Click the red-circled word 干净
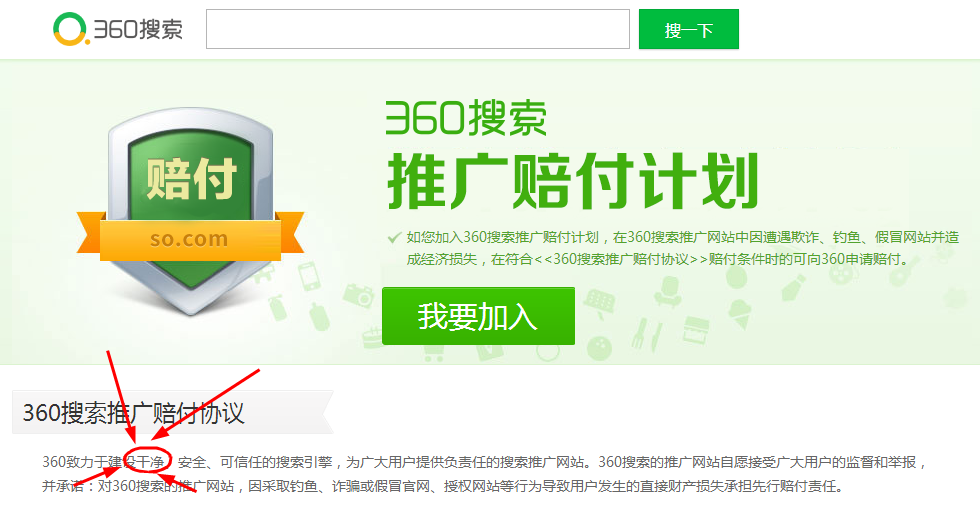Screen dimensions: 980x516 (150, 462)
